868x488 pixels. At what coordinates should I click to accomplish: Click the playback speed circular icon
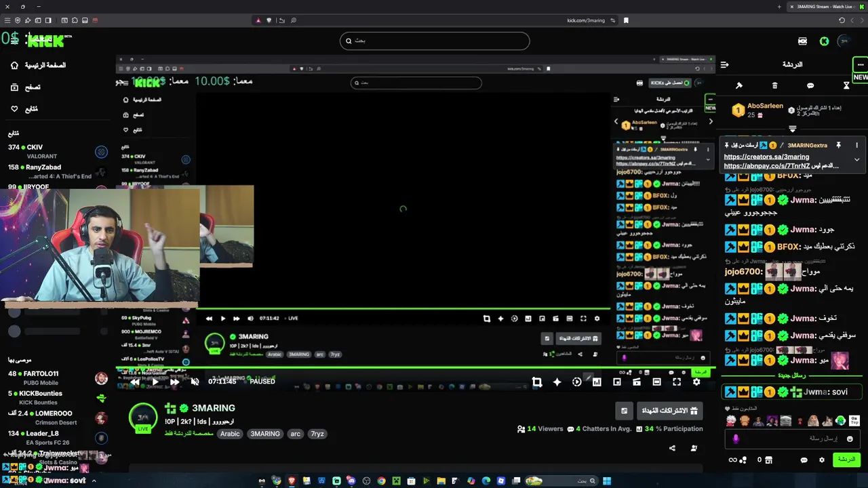coord(576,382)
